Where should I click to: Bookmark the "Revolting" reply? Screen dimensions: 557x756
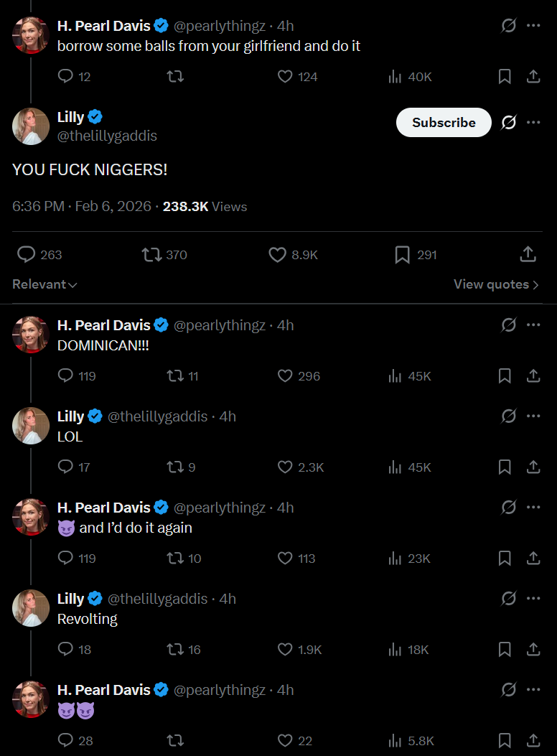tap(505, 649)
